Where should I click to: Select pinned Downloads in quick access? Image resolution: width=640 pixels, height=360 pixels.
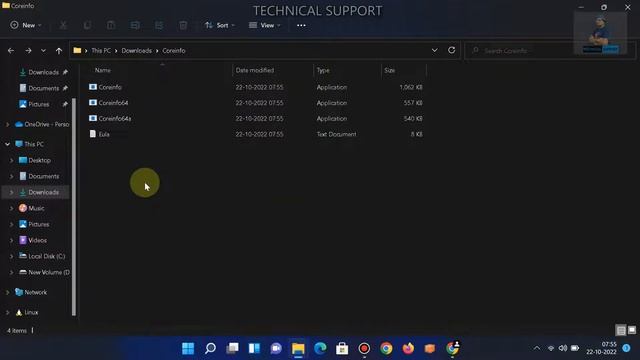point(43,72)
